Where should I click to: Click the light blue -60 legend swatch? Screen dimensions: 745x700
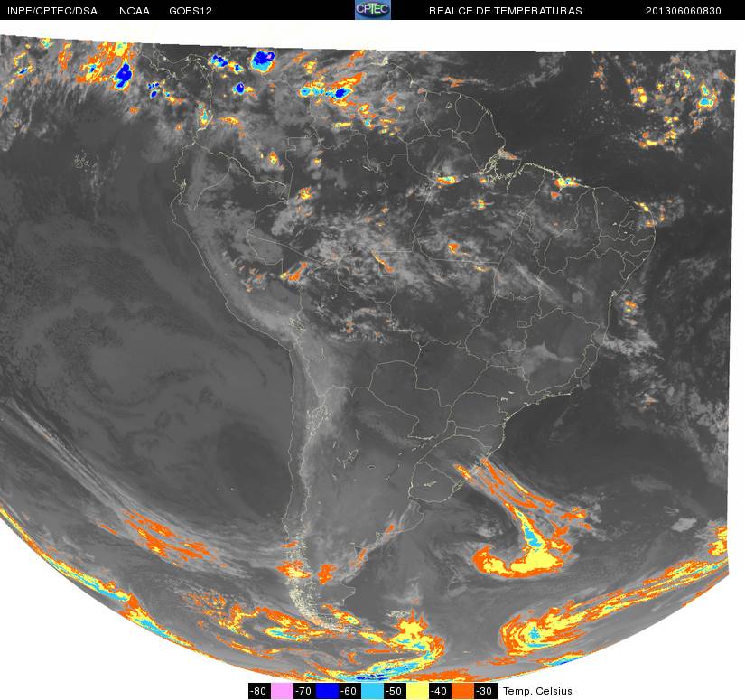pyautogui.click(x=372, y=690)
